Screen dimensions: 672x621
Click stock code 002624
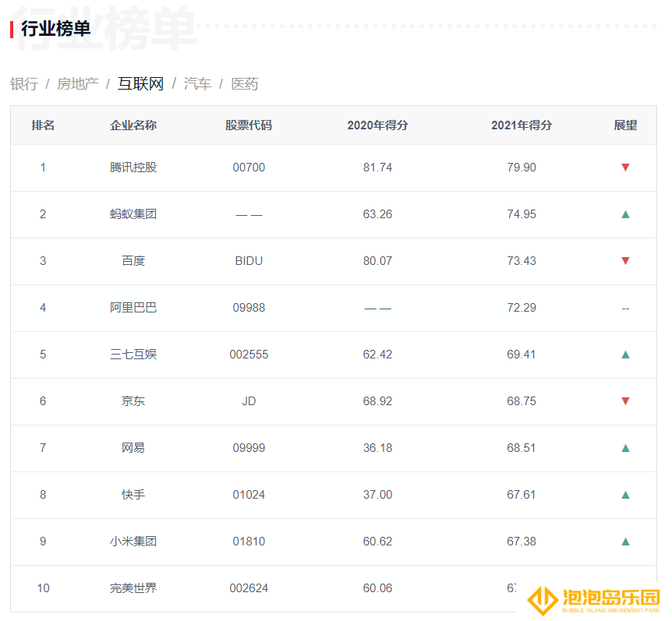pos(249,588)
